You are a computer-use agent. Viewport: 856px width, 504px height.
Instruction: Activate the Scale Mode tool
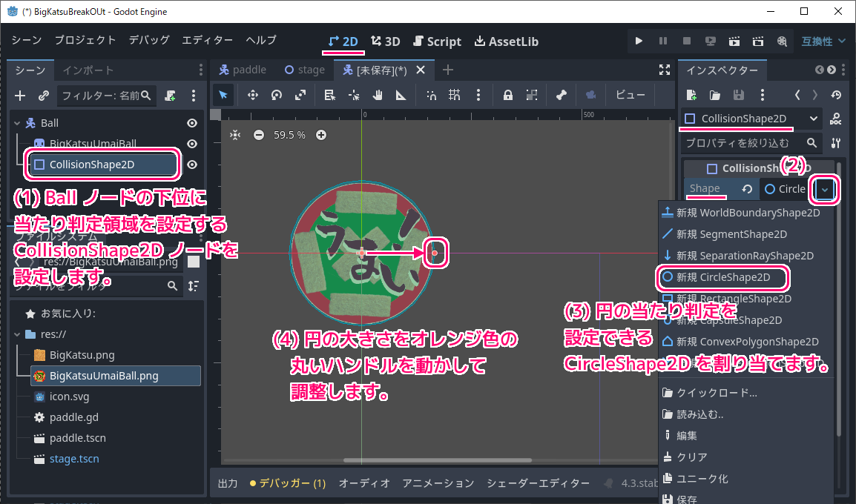coord(300,95)
